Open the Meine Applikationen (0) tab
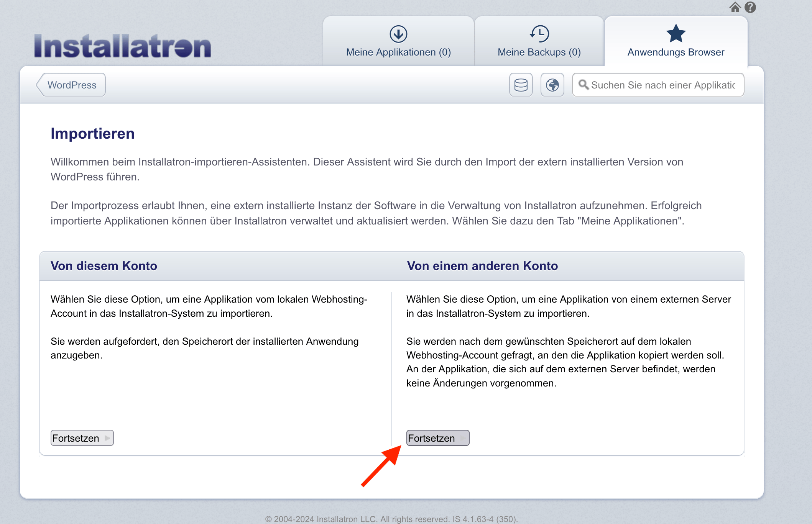Viewport: 812px width, 524px height. click(x=398, y=41)
